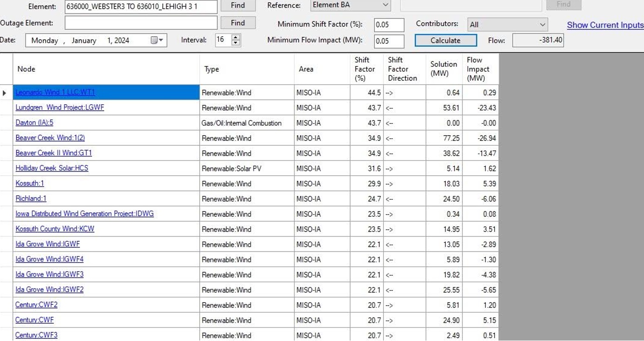Decrease the Interval spinner value

click(236, 43)
